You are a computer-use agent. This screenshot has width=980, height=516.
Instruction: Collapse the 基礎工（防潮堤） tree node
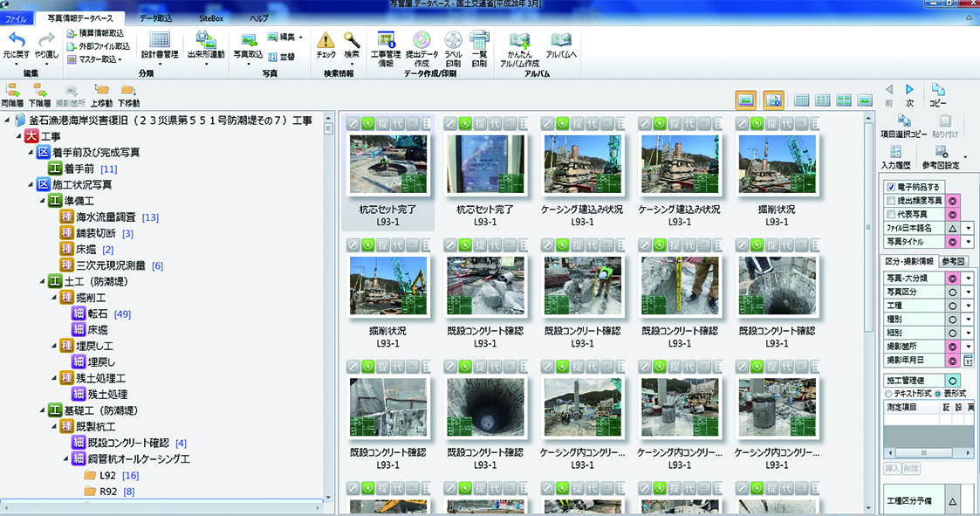coord(43,410)
